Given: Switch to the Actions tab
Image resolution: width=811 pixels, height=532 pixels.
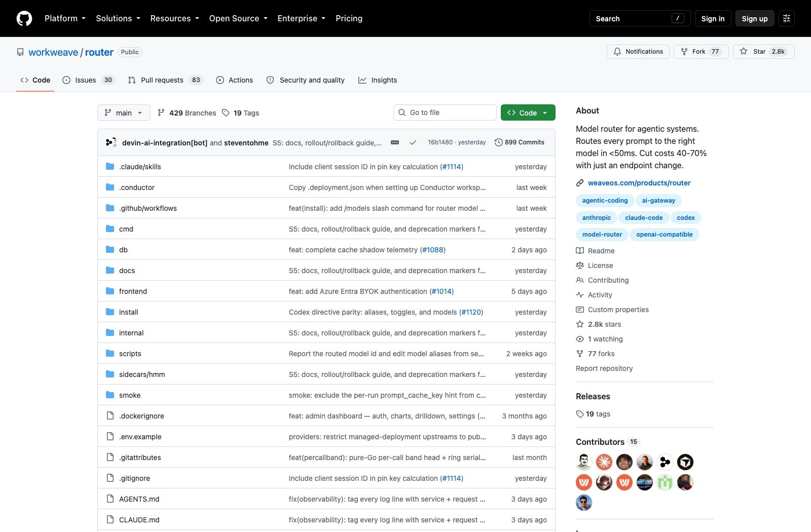Looking at the screenshot, I should 234,80.
